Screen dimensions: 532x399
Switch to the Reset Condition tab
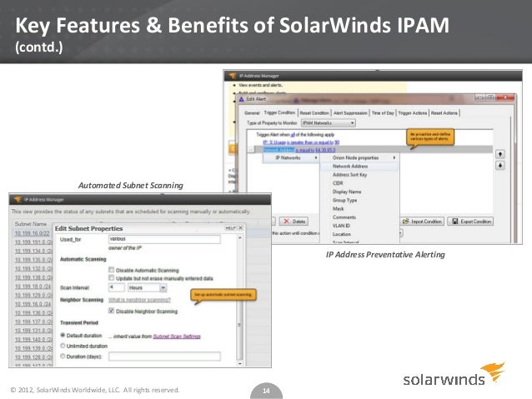click(x=314, y=113)
